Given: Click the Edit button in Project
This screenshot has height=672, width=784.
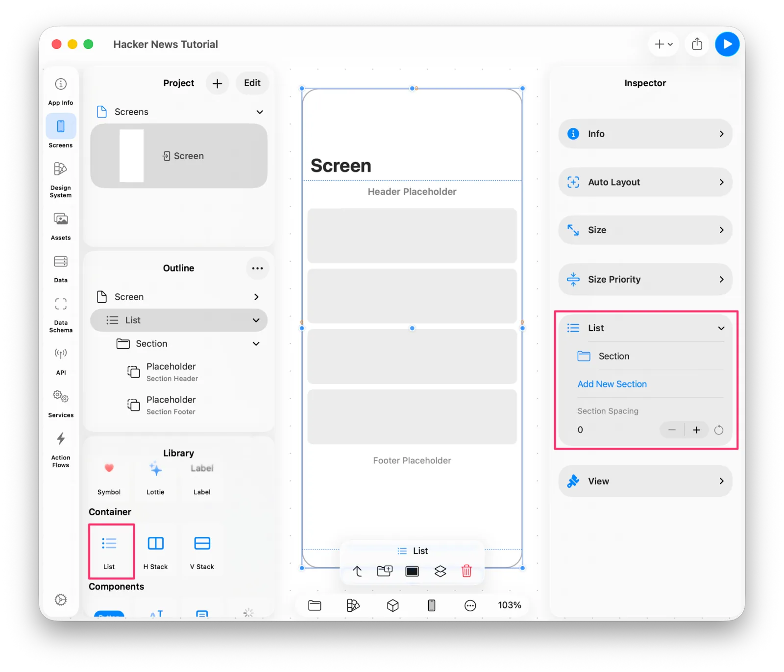Looking at the screenshot, I should pyautogui.click(x=252, y=83).
